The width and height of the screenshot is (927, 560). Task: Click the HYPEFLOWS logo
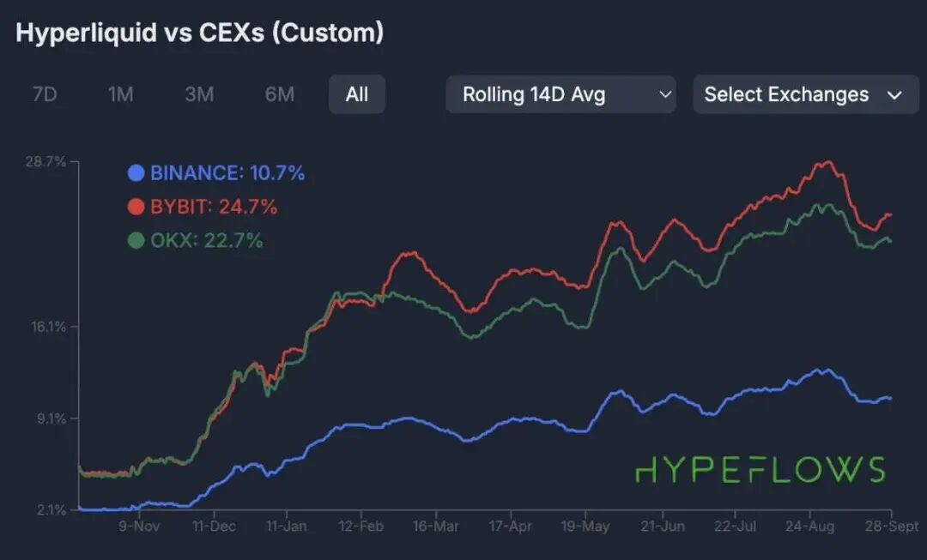tap(760, 470)
